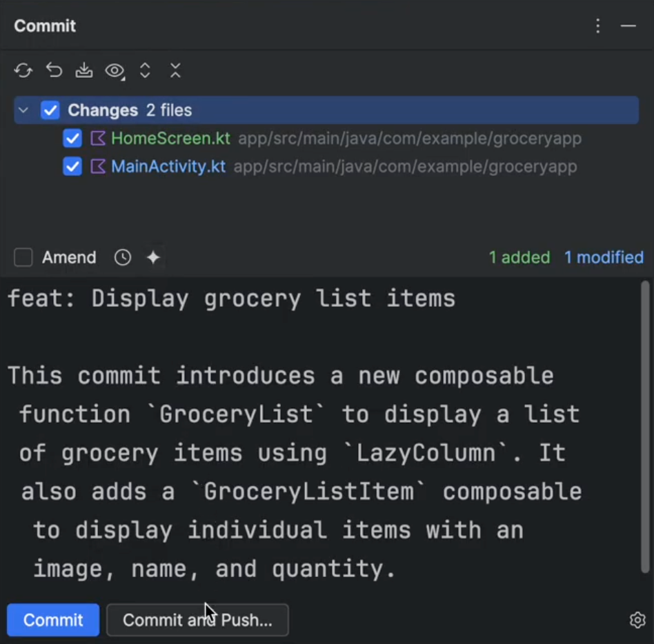Open commit message history with clock icon
The width and height of the screenshot is (654, 644).
pyautogui.click(x=123, y=257)
